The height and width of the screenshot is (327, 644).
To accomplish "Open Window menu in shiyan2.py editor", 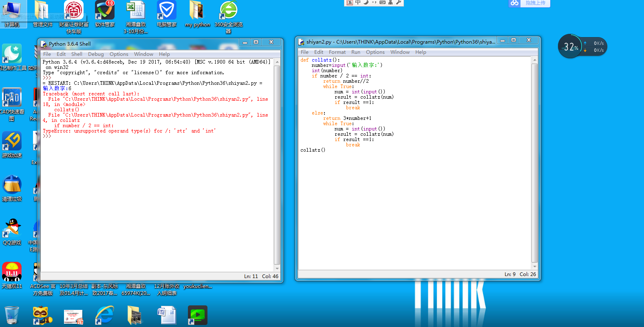I will pyautogui.click(x=400, y=52).
